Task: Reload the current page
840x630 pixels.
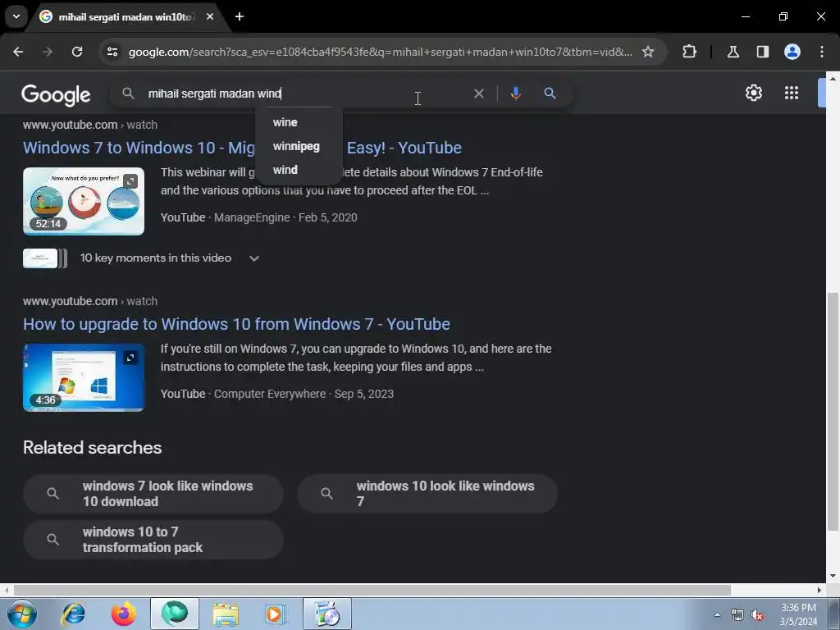Action: [x=77, y=52]
